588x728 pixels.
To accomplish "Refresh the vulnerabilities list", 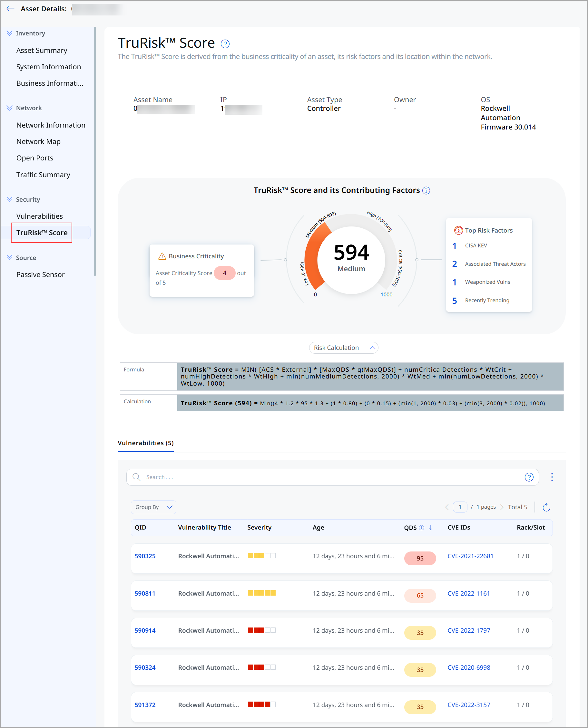I will 546,507.
